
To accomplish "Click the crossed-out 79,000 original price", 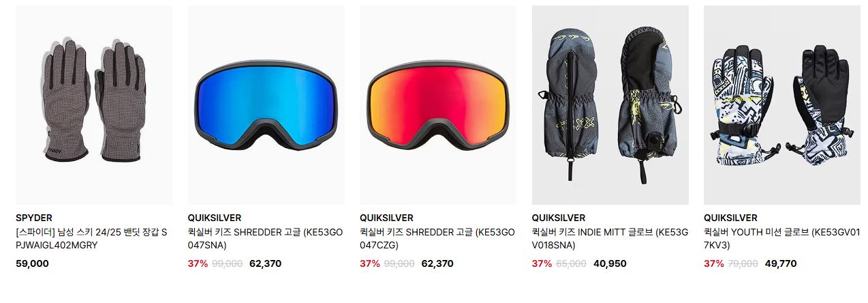I will (744, 263).
